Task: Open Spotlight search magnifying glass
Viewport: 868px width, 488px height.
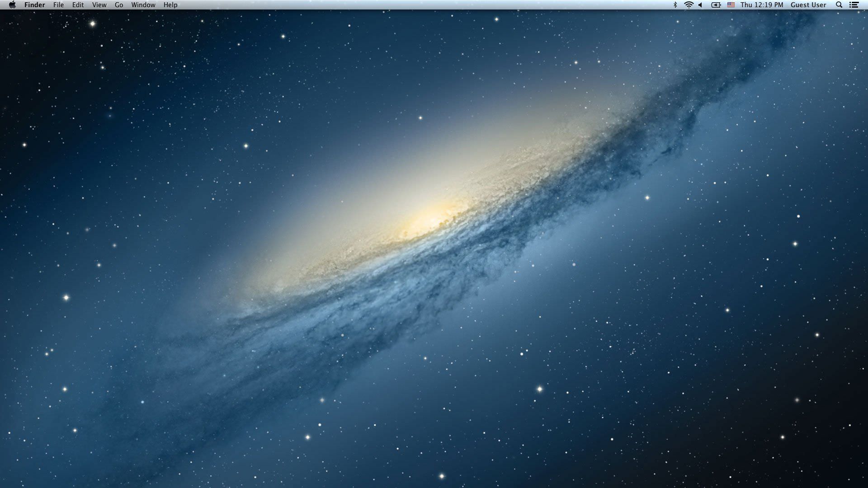Action: coord(839,5)
